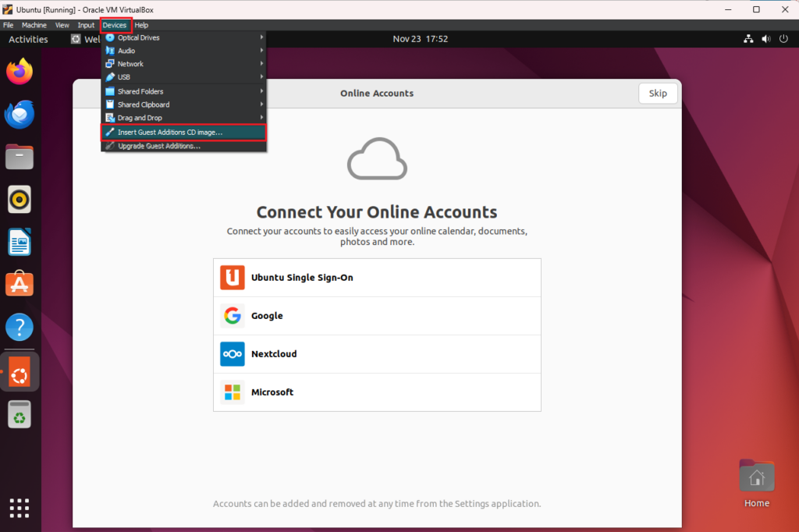The height and width of the screenshot is (532, 799).
Task: Open the Home folder on the desktop
Action: [756, 475]
